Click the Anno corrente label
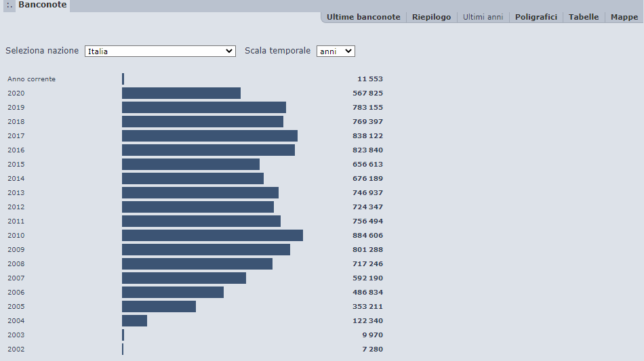The width and height of the screenshot is (644, 361). coord(31,79)
